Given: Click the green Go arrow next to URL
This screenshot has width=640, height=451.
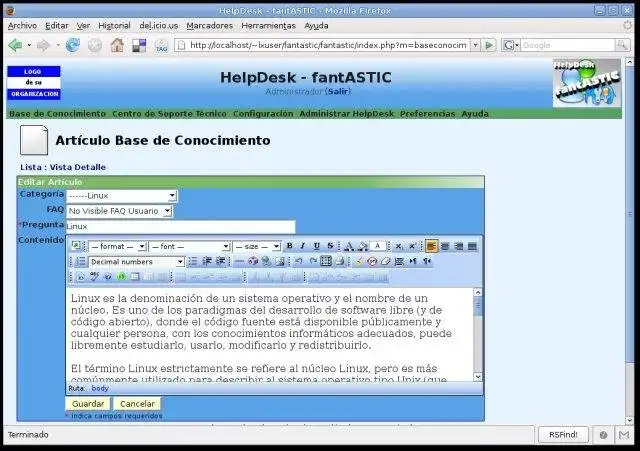Looking at the screenshot, I should (x=489, y=45).
